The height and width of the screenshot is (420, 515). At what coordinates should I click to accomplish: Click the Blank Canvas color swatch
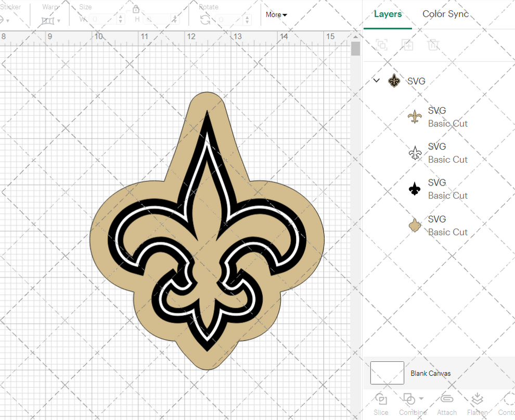coord(387,373)
